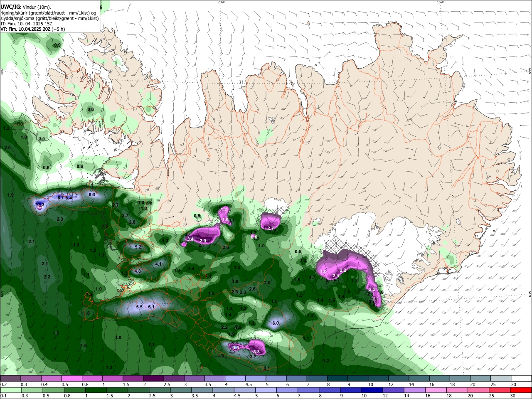Select the lavender 5 swatch in the lower legend row
532x399 pixels.
coord(266,390)
